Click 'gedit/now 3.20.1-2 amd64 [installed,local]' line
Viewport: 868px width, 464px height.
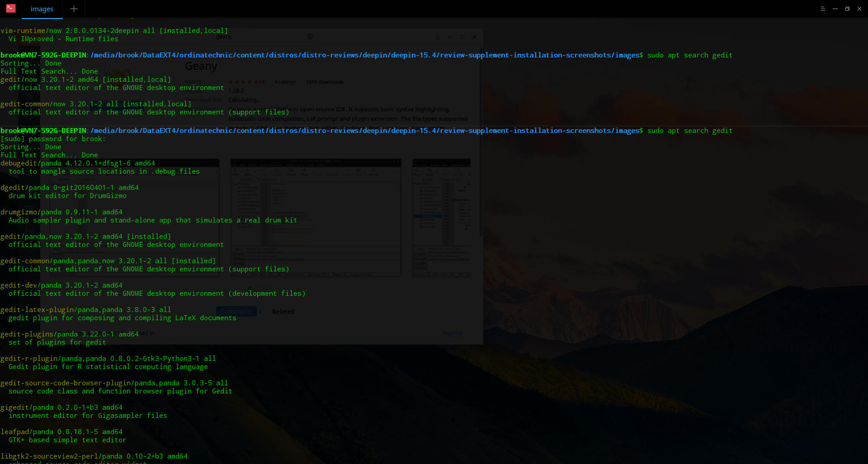[x=86, y=80]
